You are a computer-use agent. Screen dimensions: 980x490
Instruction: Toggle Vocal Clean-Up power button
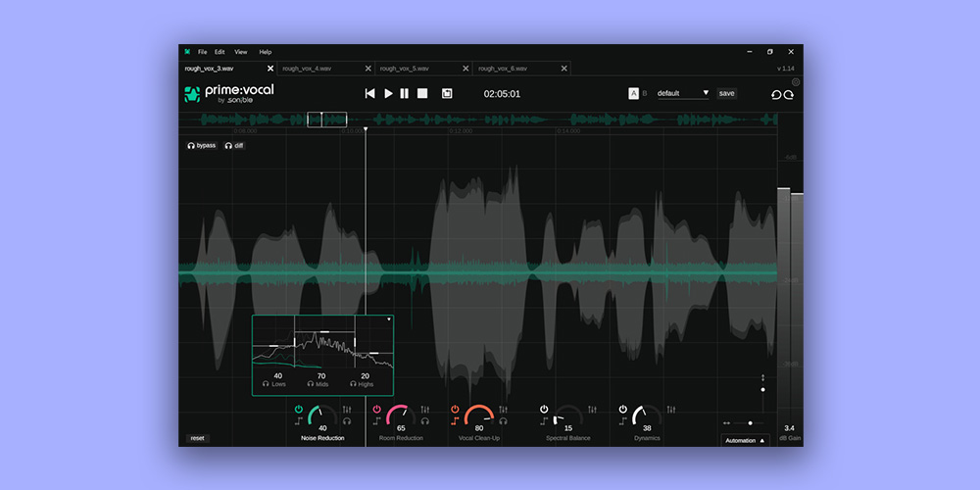[455, 408]
